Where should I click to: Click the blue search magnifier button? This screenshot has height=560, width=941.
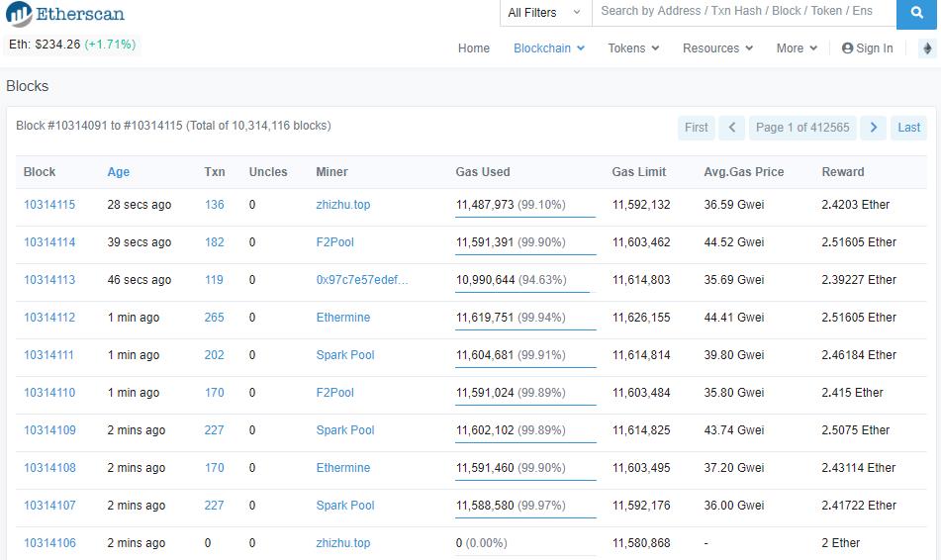coord(917,13)
